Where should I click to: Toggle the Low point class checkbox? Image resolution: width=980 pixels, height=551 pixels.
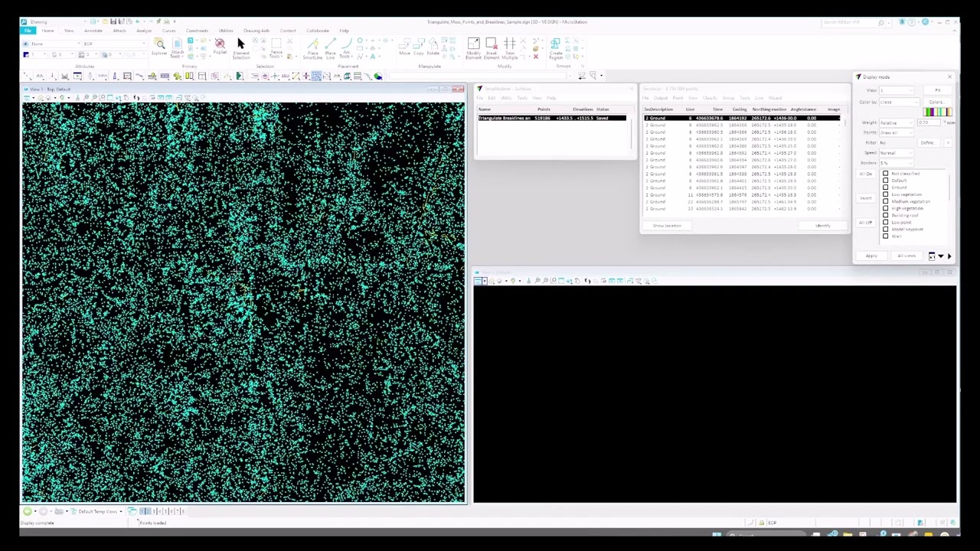tap(886, 222)
